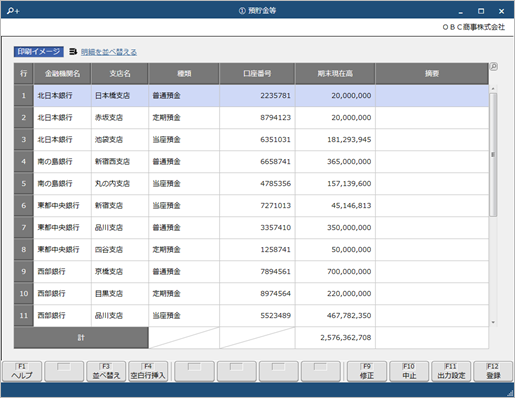Click account number 3357410
The height and width of the screenshot is (398, 515).
pyautogui.click(x=275, y=228)
